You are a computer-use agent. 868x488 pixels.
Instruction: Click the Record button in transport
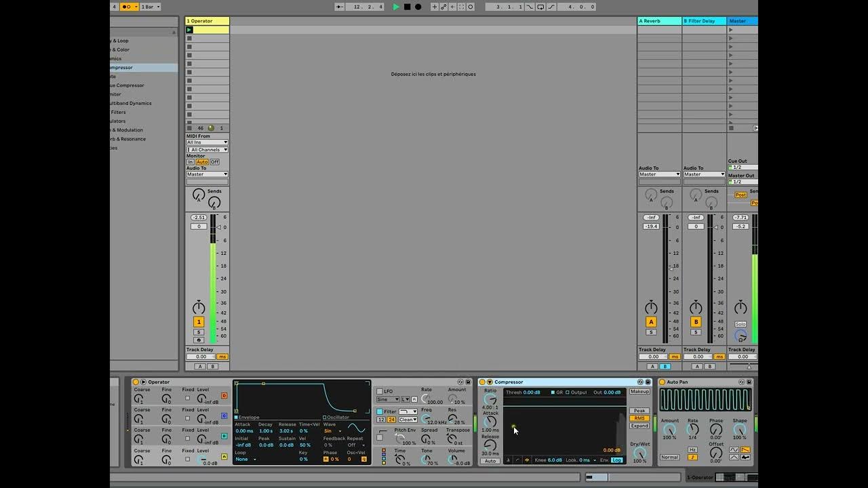(418, 7)
